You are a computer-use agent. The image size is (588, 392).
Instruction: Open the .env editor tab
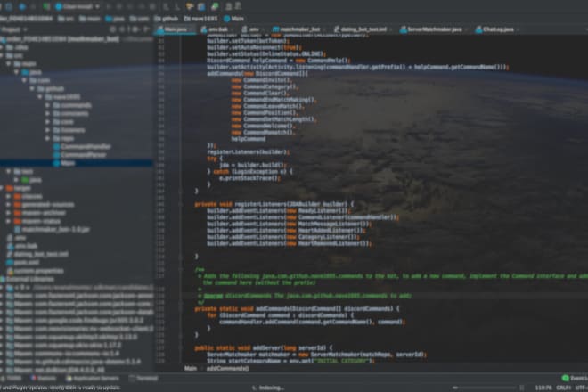coord(252,29)
